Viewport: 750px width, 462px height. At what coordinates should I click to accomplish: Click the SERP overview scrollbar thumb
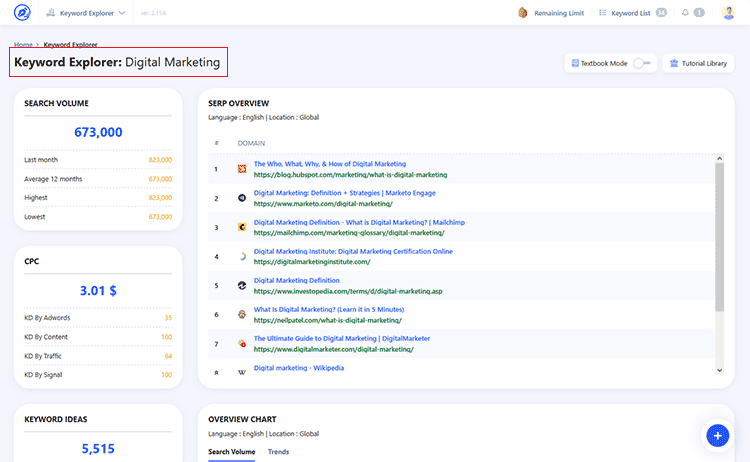[x=719, y=237]
